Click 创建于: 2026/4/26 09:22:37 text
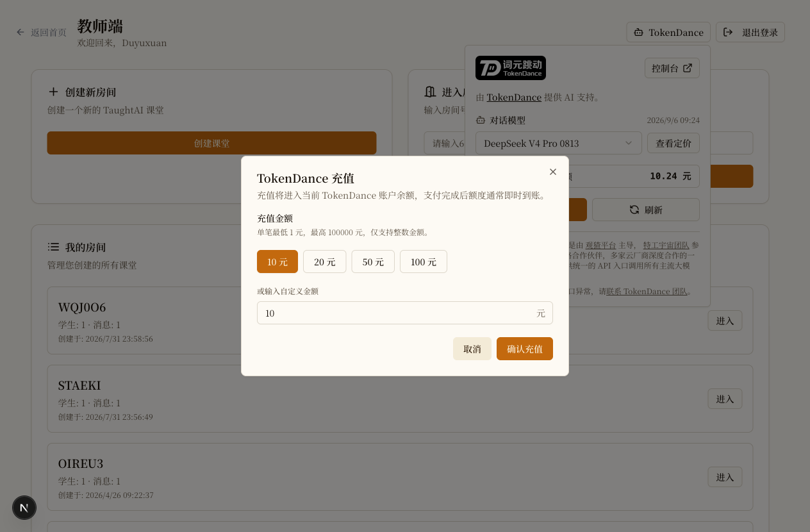The image size is (810, 532). tap(106, 495)
